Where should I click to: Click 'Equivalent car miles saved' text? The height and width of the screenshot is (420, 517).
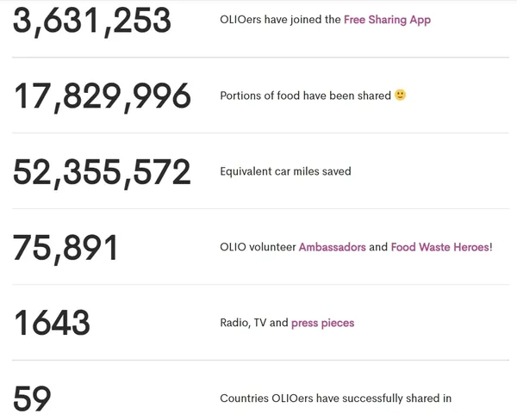pos(285,171)
